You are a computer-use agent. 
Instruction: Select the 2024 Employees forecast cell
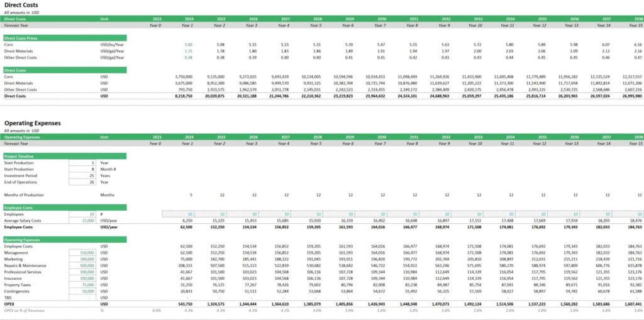coord(179,214)
